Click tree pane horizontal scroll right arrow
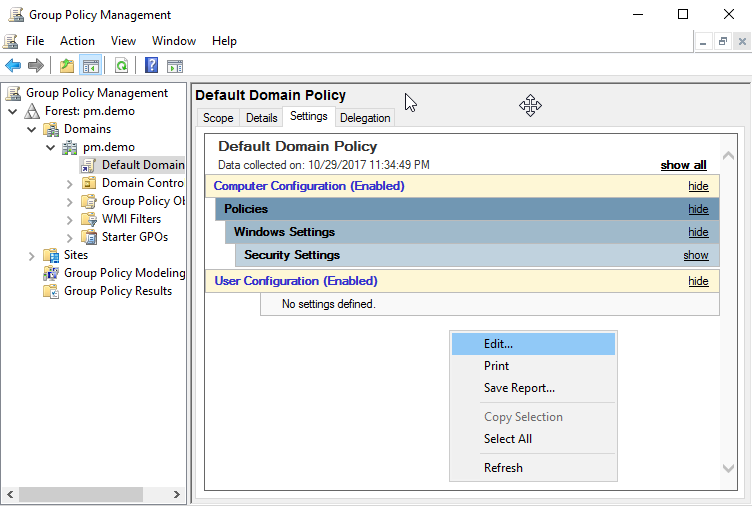The width and height of the screenshot is (752, 506). 176,494
